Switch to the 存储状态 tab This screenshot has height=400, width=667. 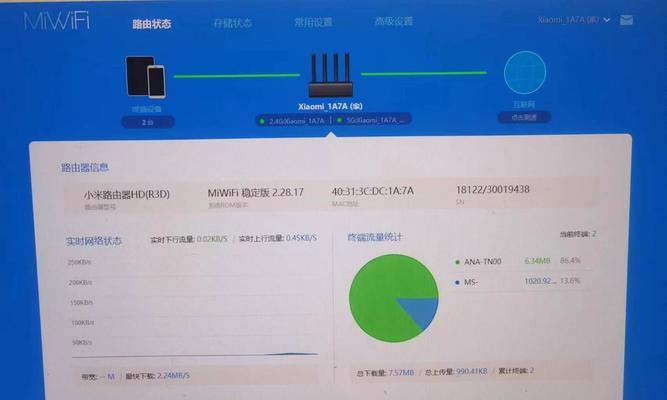(232, 23)
